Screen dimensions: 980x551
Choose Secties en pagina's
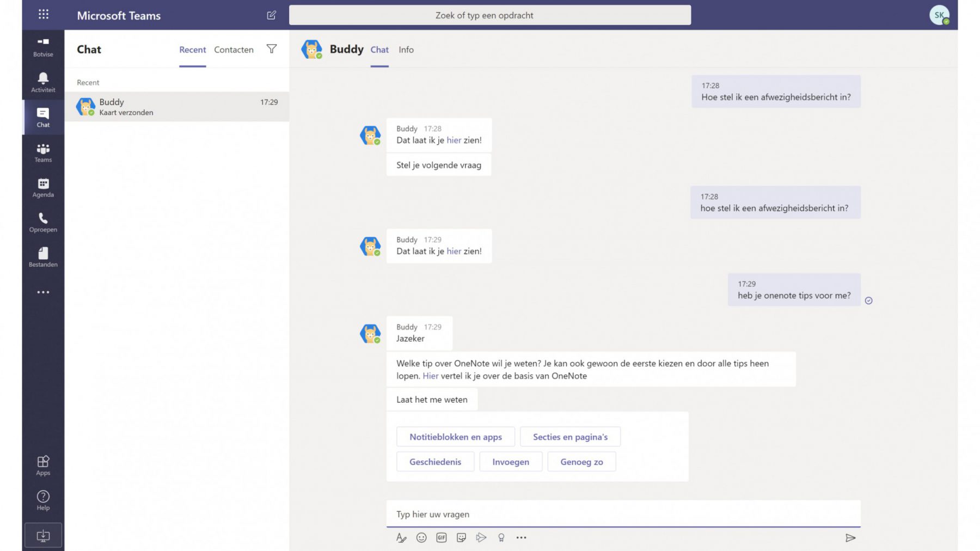pos(570,437)
